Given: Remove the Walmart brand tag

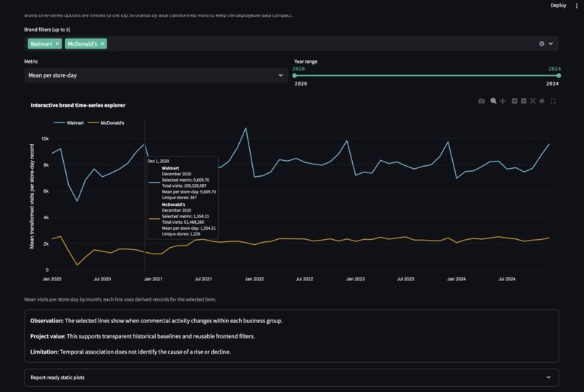Looking at the screenshot, I should click(x=57, y=43).
